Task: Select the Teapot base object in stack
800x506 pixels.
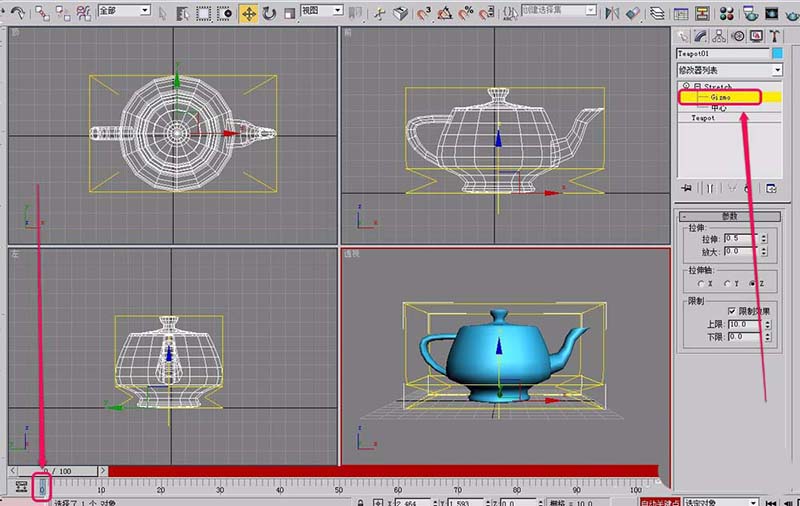Action: 703,118
